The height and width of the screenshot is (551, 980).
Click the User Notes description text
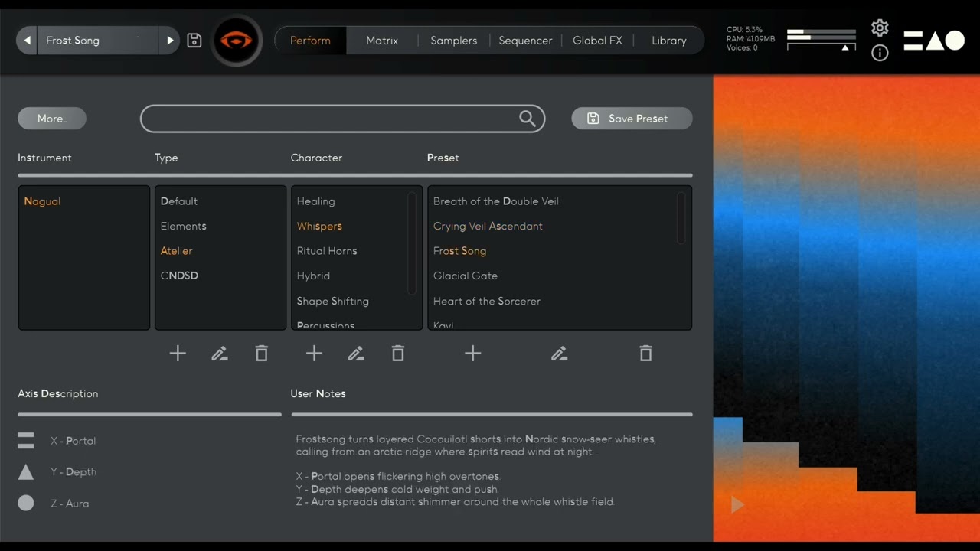pyautogui.click(x=475, y=471)
